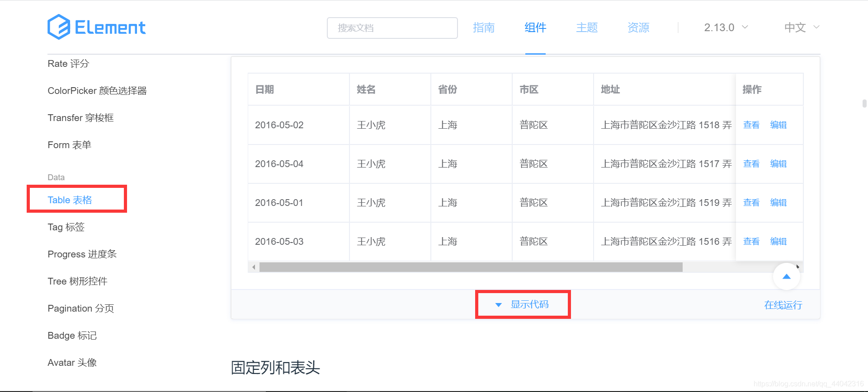868x392 pixels.
Task: Go to the 组件 tab
Action: [x=535, y=28]
